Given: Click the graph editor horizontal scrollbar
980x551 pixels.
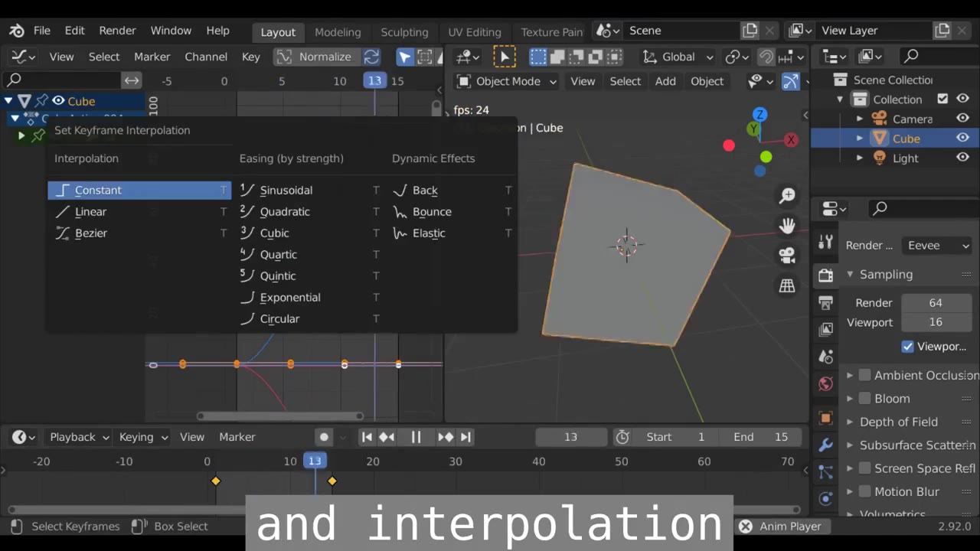Looking at the screenshot, I should point(280,416).
